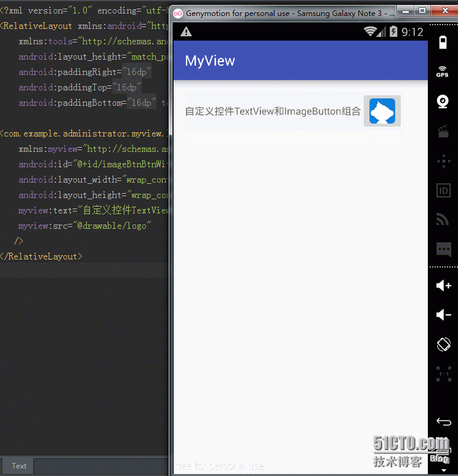Image resolution: width=458 pixels, height=476 pixels.
Task: Tap the 9:12 clock in status bar
Action: coord(412,31)
